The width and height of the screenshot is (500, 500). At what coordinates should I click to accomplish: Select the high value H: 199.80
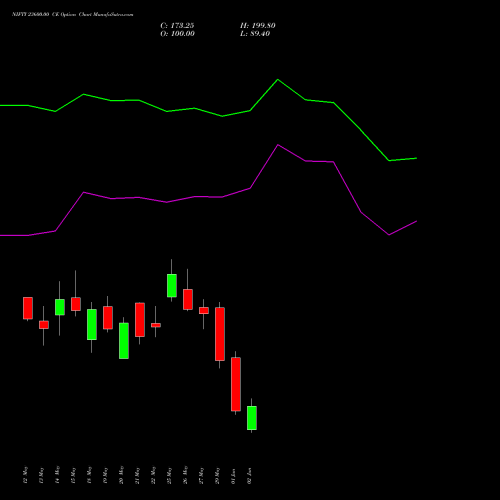258,26
